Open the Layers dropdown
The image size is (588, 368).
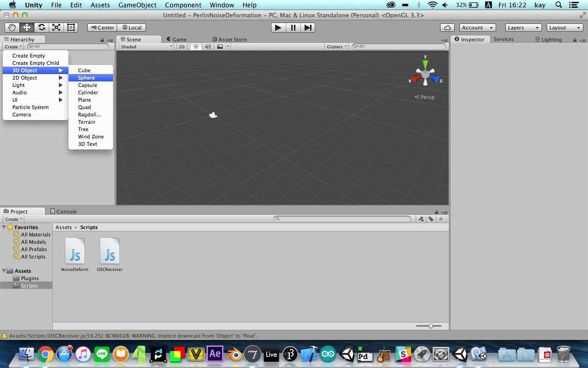(x=523, y=28)
